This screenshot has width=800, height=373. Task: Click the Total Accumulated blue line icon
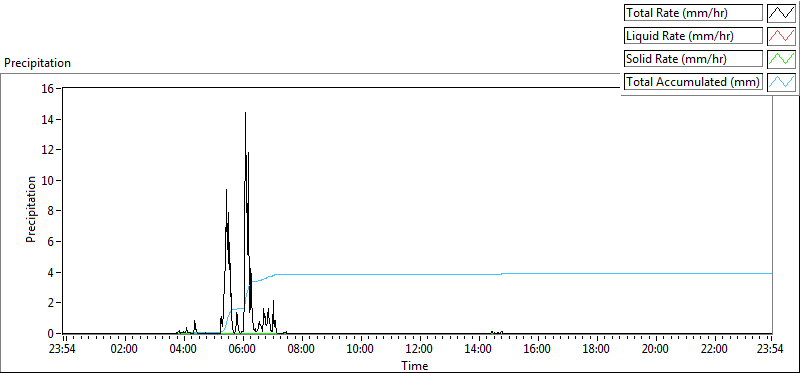781,82
